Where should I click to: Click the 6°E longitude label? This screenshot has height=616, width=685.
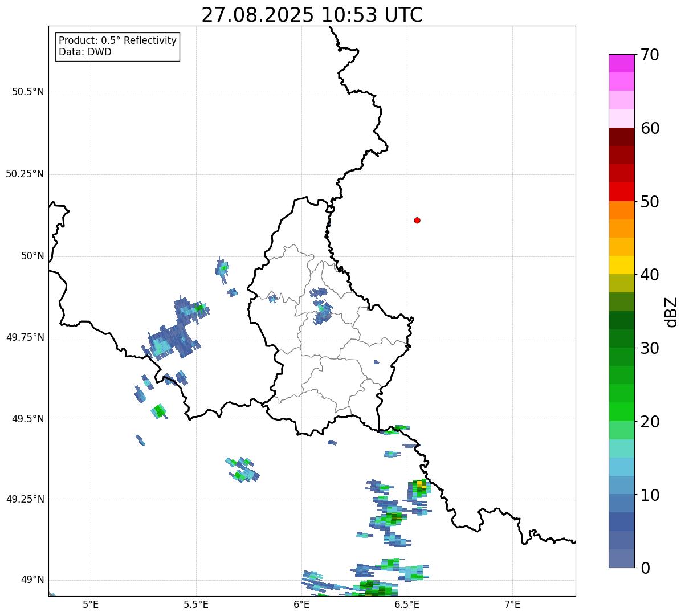tap(301, 604)
